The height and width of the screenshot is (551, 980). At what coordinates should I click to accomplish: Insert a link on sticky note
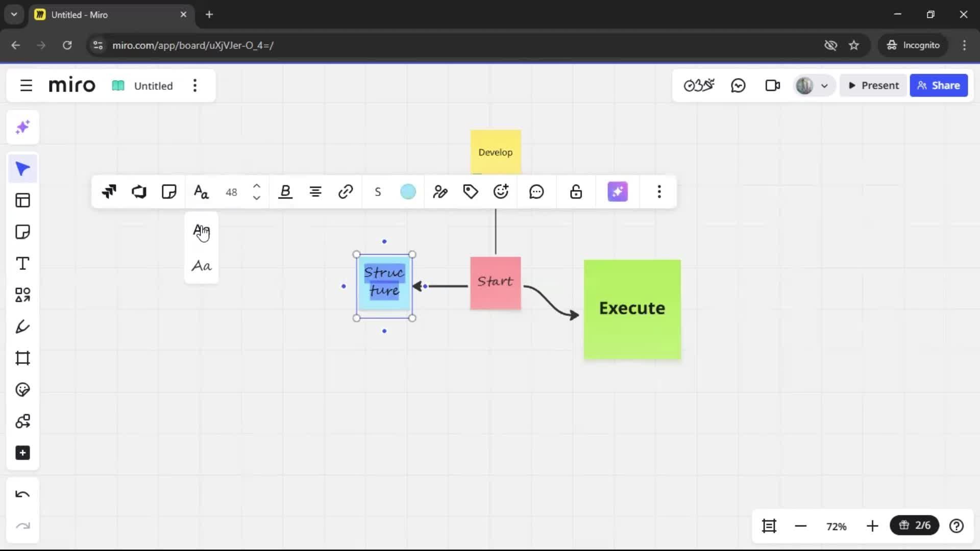(346, 192)
